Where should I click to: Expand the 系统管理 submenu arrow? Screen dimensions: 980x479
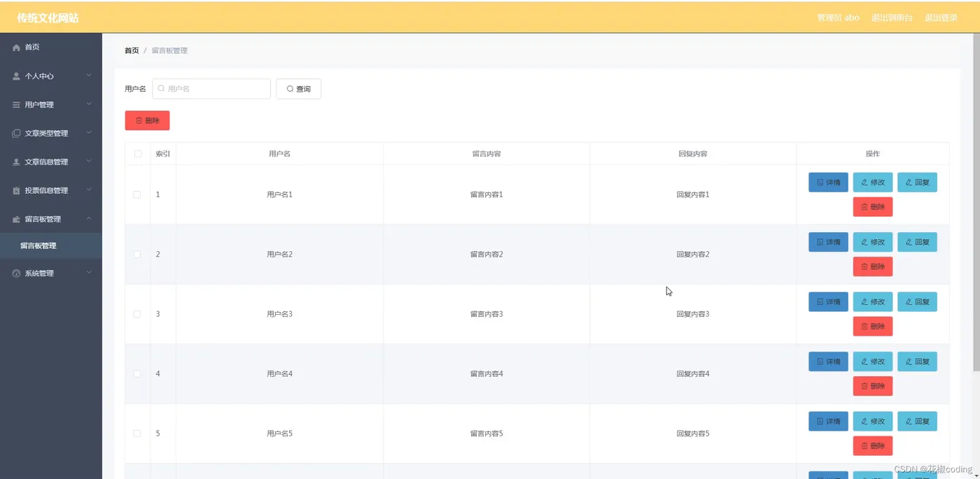[x=89, y=273]
